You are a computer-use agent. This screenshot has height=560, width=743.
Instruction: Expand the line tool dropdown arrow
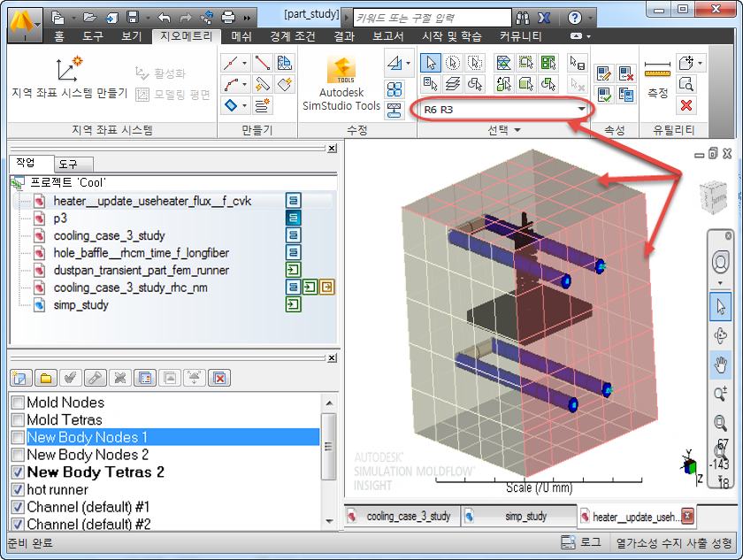(x=244, y=63)
